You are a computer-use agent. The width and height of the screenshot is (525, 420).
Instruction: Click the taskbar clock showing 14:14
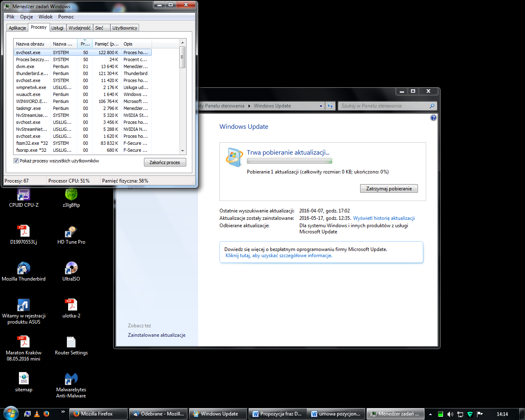pyautogui.click(x=502, y=414)
